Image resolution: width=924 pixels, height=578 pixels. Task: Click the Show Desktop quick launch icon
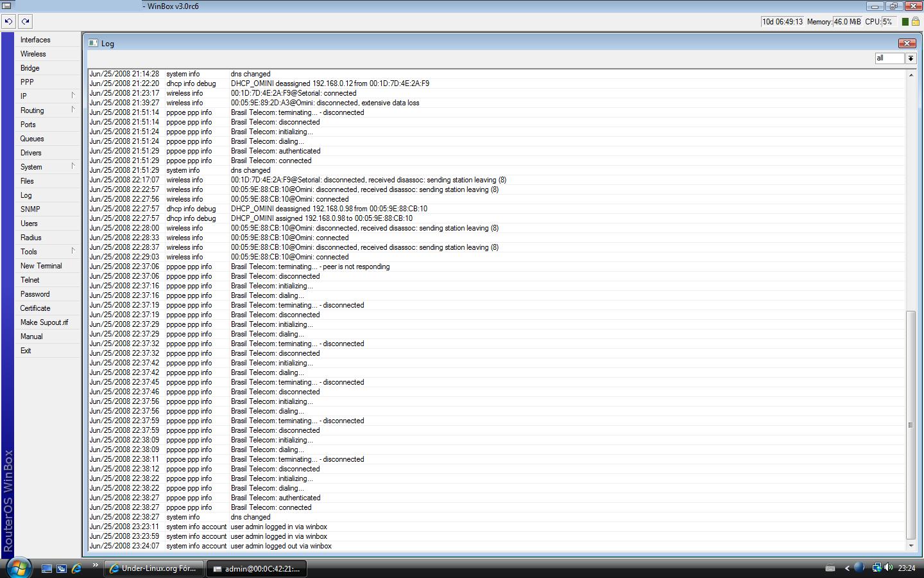[x=47, y=568]
